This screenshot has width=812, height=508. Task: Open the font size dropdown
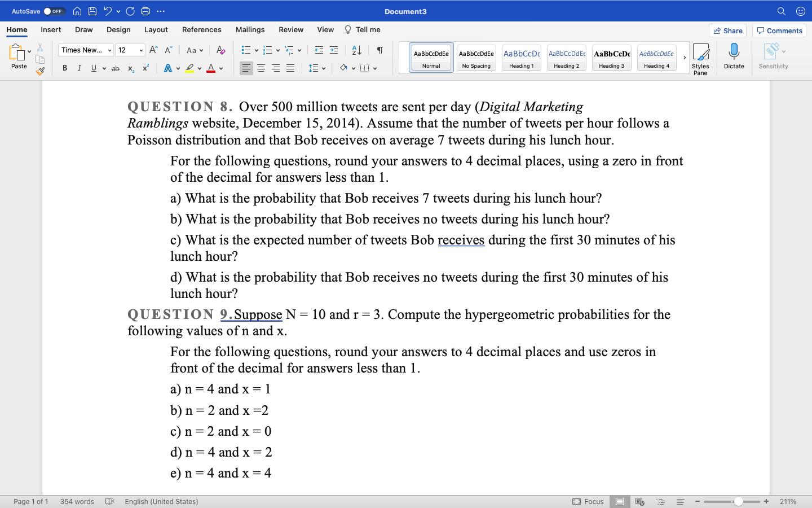(141, 50)
